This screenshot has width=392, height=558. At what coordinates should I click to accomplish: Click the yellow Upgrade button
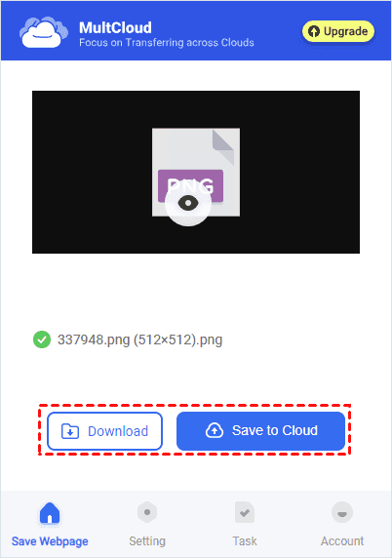tap(338, 31)
